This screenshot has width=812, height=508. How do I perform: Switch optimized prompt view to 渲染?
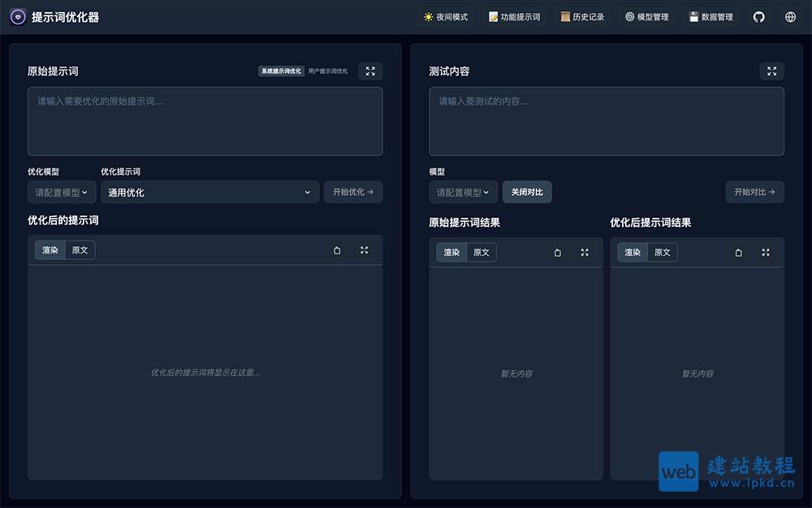[50, 250]
